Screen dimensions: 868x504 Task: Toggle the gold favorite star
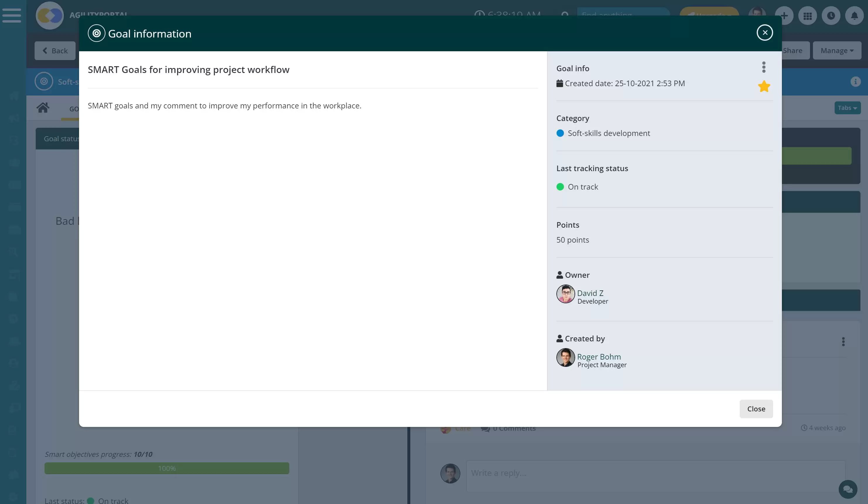pos(764,86)
